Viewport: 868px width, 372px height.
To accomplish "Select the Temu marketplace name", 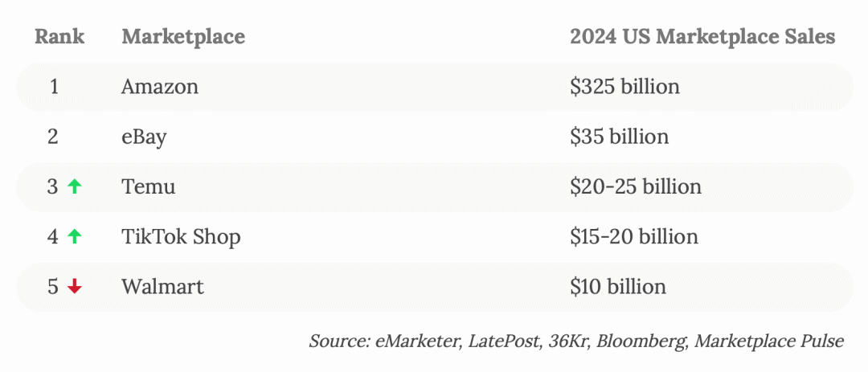I will [x=149, y=186].
